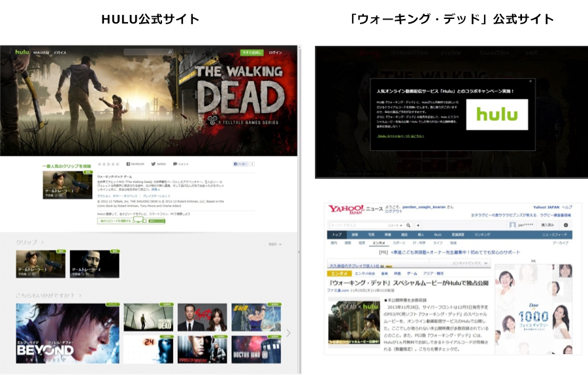Click the ログイン link on Hulu

(275, 52)
